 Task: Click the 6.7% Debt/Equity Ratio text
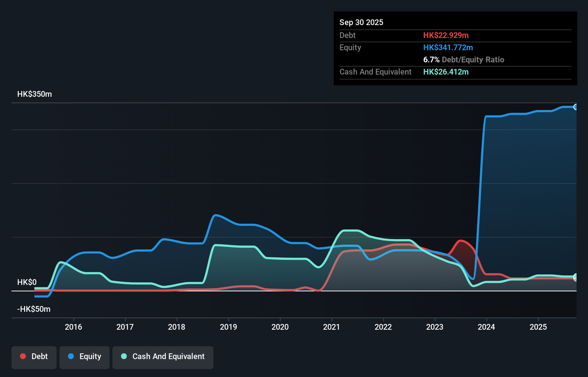point(464,59)
